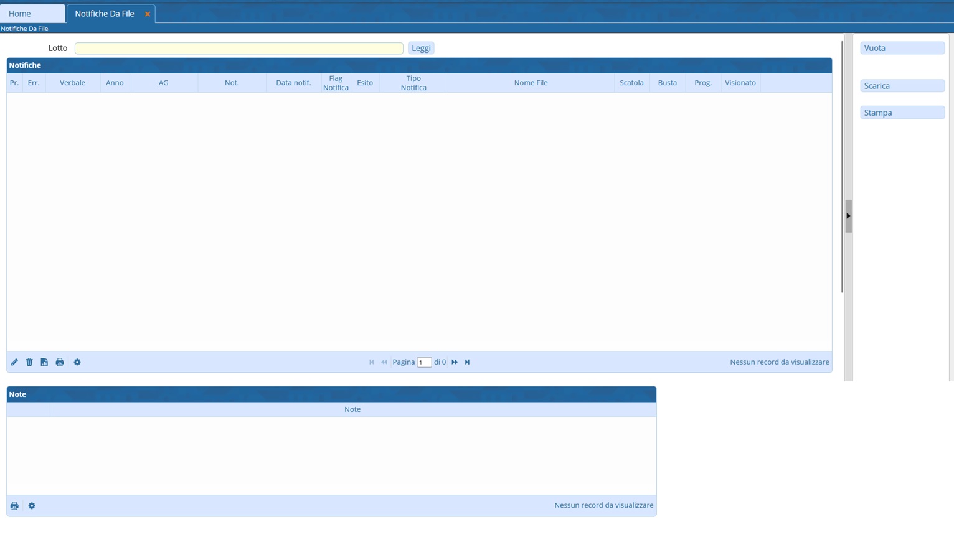Close the Notifiche Da File tab
The image size is (954, 560).
(x=148, y=14)
